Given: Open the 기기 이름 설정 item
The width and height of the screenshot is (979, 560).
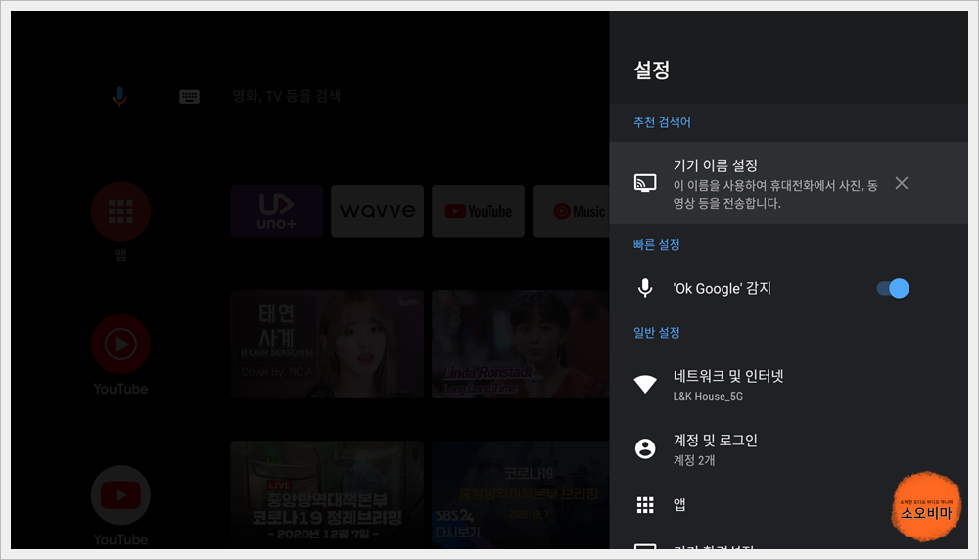Looking at the screenshot, I should [788, 183].
